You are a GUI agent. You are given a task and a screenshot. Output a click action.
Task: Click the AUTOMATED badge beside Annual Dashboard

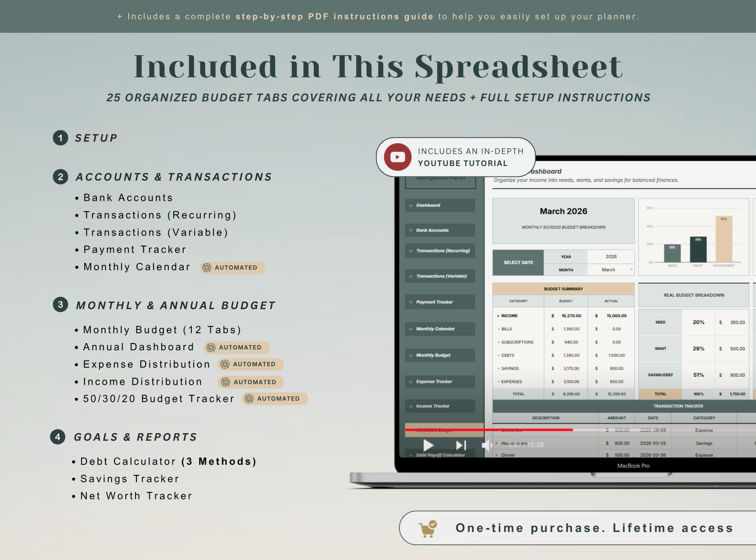[x=236, y=347]
